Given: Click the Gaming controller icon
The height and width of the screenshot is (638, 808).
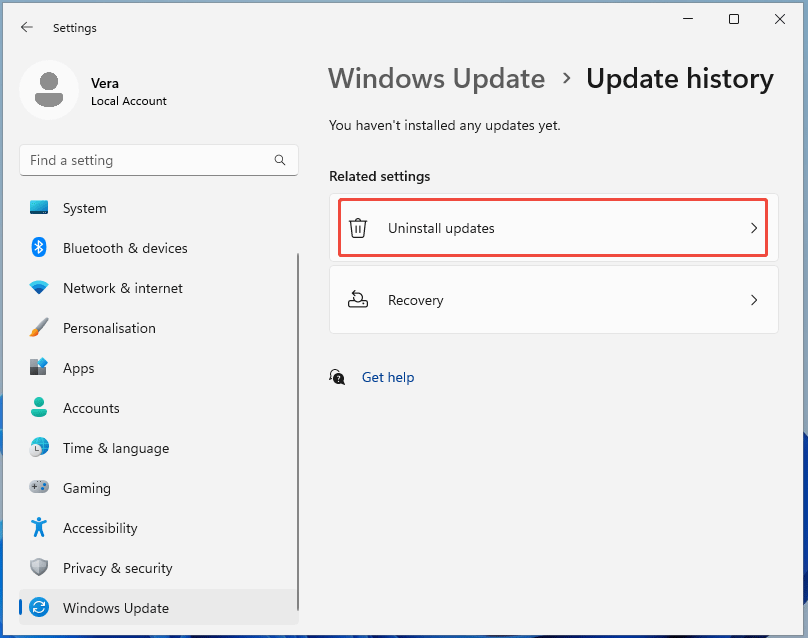Looking at the screenshot, I should [39, 488].
